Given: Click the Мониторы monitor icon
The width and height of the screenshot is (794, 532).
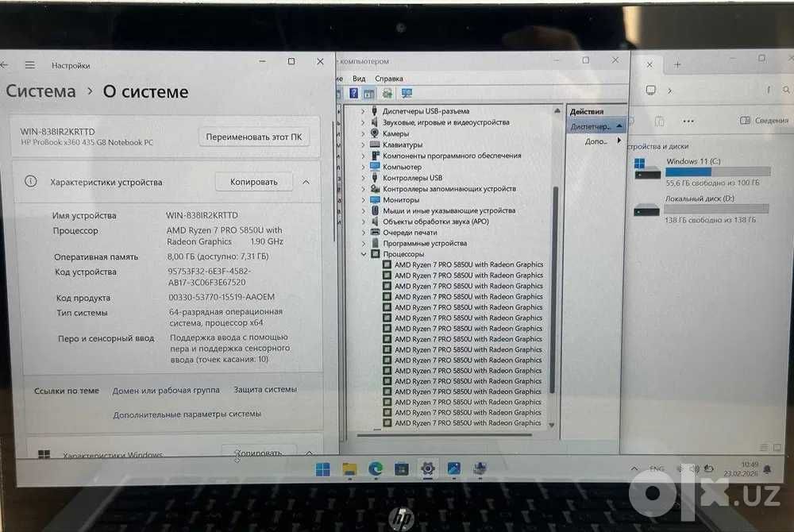Looking at the screenshot, I should coord(376,199).
